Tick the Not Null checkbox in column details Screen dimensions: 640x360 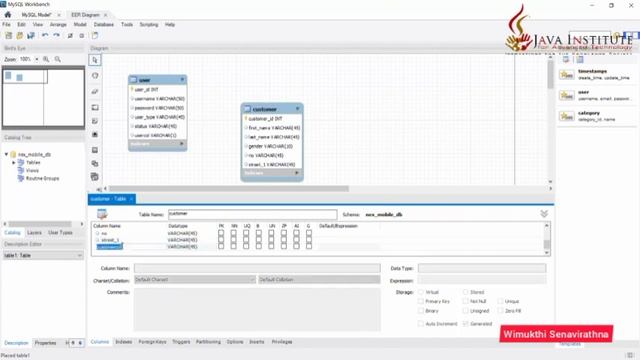point(465,301)
